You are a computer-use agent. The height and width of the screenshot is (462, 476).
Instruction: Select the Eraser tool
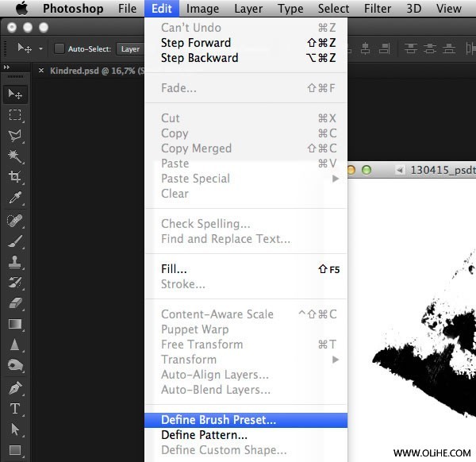click(x=15, y=303)
